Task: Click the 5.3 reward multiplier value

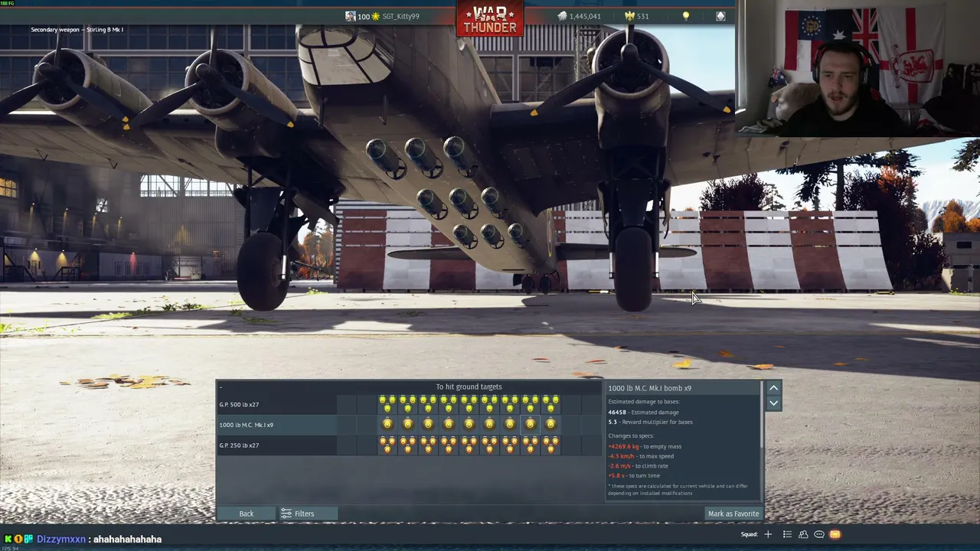Action: pyautogui.click(x=612, y=422)
